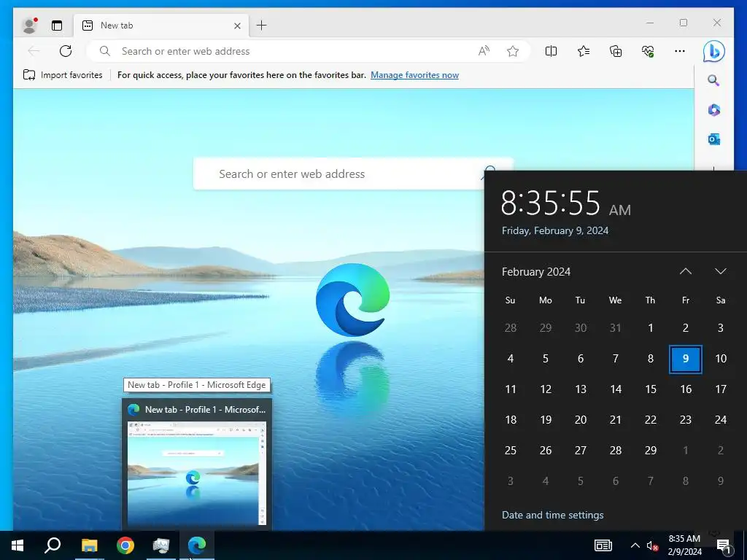Click the muted volume tray icon
The height and width of the screenshot is (560, 747).
(652, 545)
